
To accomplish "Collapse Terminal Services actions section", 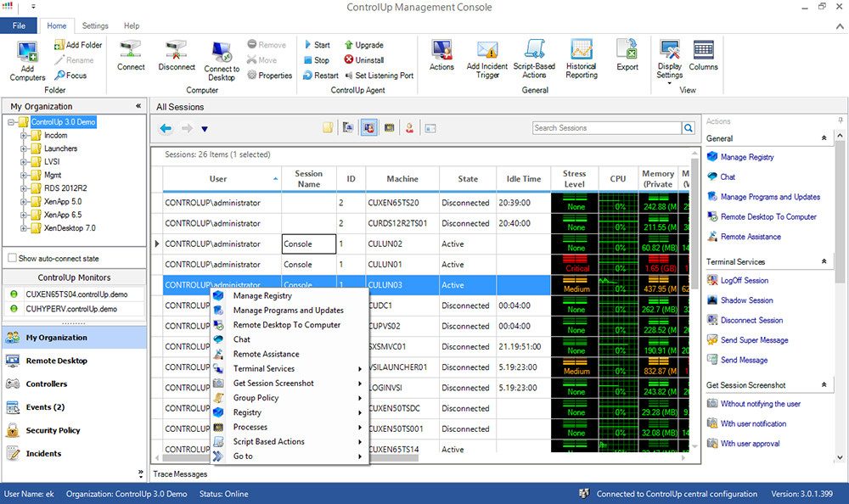I will (824, 261).
